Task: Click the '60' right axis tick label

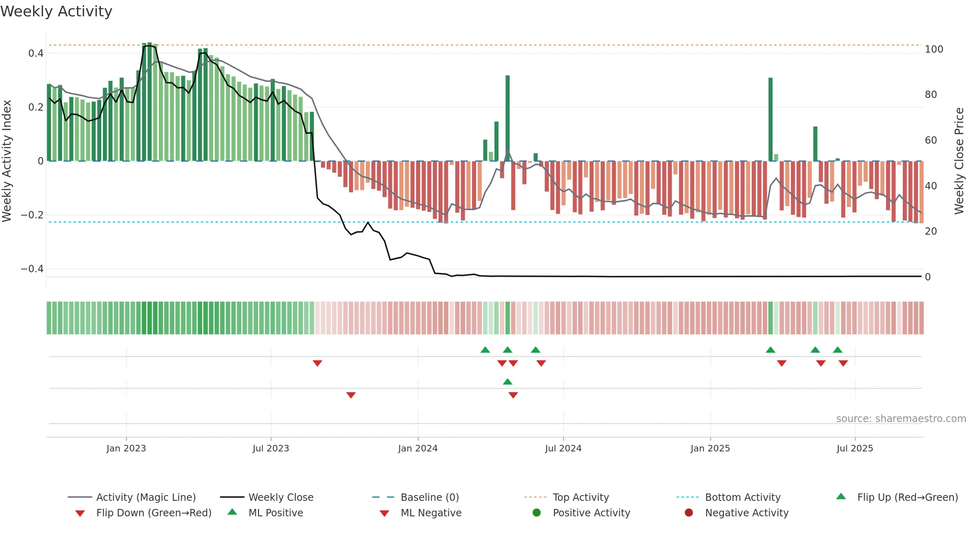Action: coord(931,140)
